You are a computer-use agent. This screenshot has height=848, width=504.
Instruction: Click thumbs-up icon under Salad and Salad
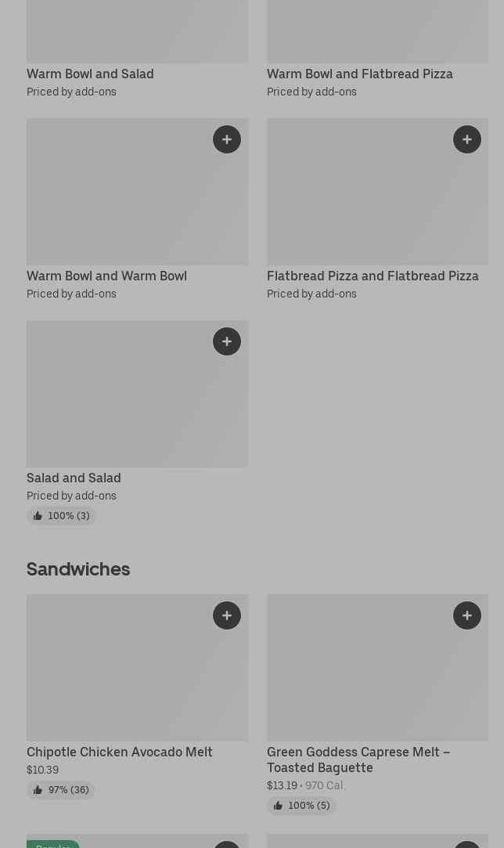click(38, 516)
